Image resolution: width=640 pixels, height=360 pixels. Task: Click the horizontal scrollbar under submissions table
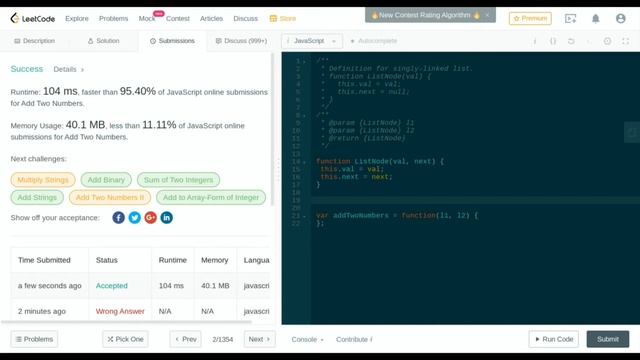[127, 322]
